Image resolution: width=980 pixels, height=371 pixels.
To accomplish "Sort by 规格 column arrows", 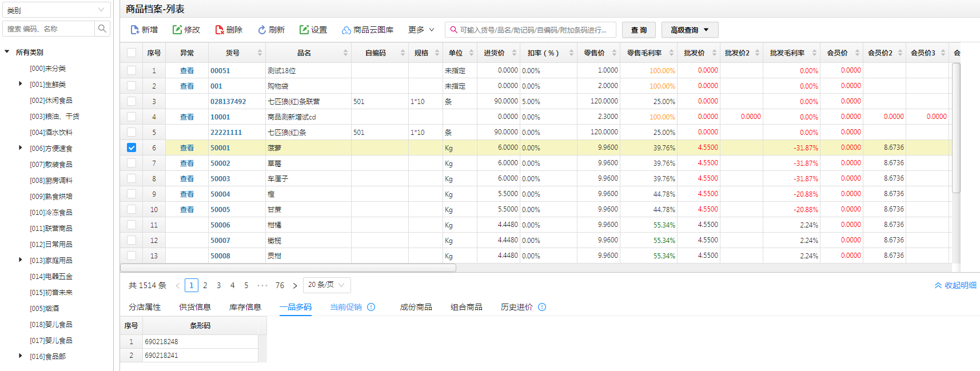I will pos(437,53).
